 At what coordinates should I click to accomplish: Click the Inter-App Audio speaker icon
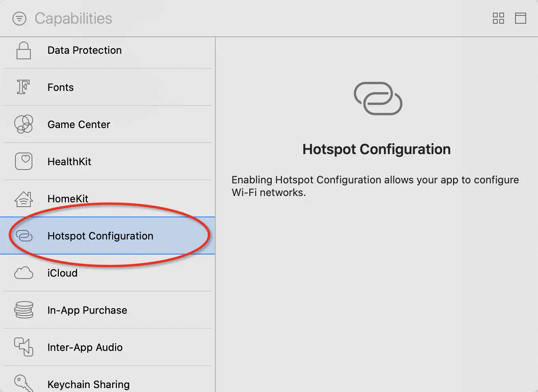click(x=24, y=347)
